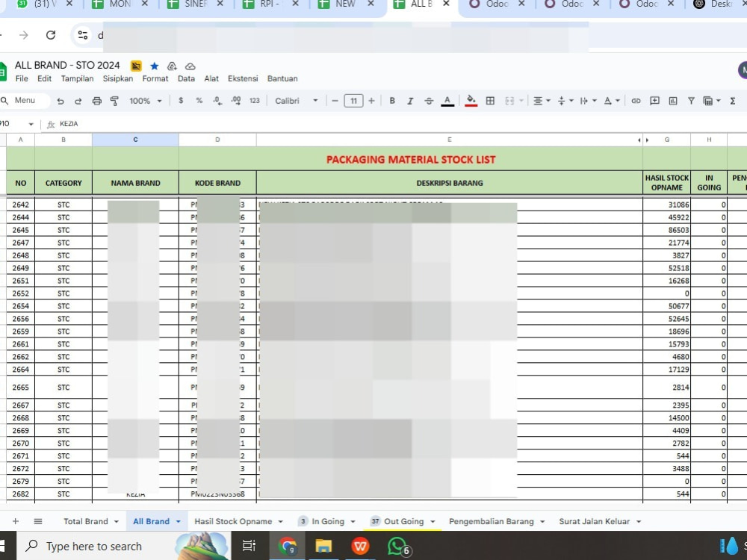Switch to the Total Brand sheet tab
This screenshot has height=560, width=747.
coord(86,521)
